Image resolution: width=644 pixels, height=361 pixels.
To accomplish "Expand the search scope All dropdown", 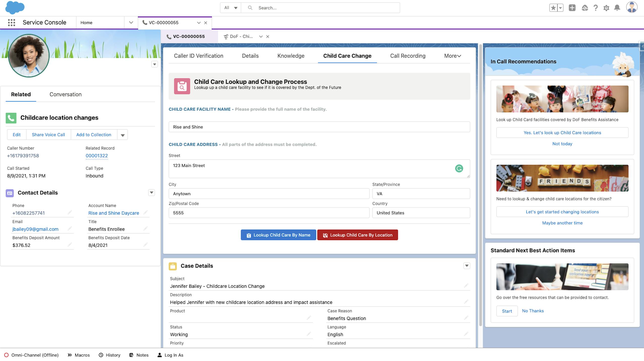I will pos(231,8).
